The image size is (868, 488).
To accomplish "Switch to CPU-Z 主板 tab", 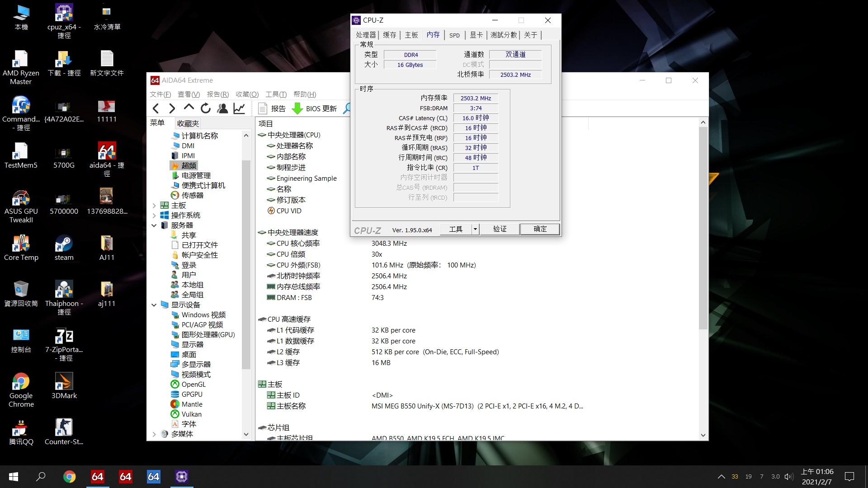I will point(411,35).
